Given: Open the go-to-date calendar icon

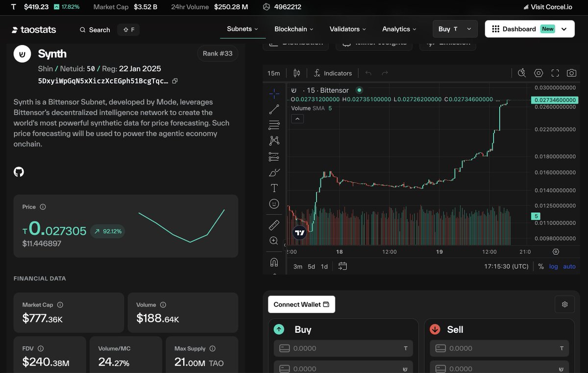Looking at the screenshot, I should [343, 266].
